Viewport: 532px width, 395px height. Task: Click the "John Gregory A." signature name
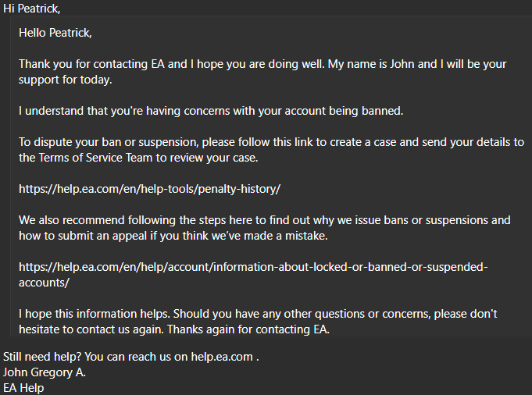[45, 372]
